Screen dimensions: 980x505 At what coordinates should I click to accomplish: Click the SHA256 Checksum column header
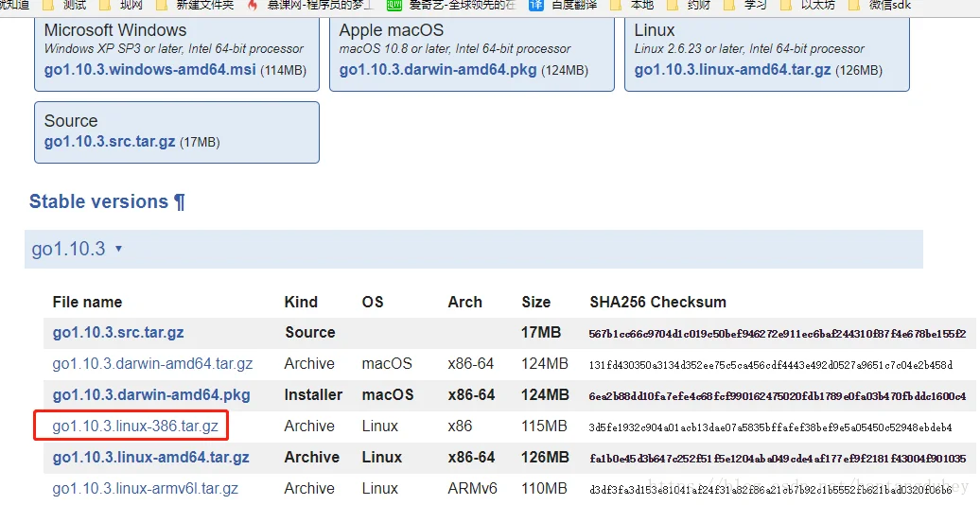[x=658, y=302]
